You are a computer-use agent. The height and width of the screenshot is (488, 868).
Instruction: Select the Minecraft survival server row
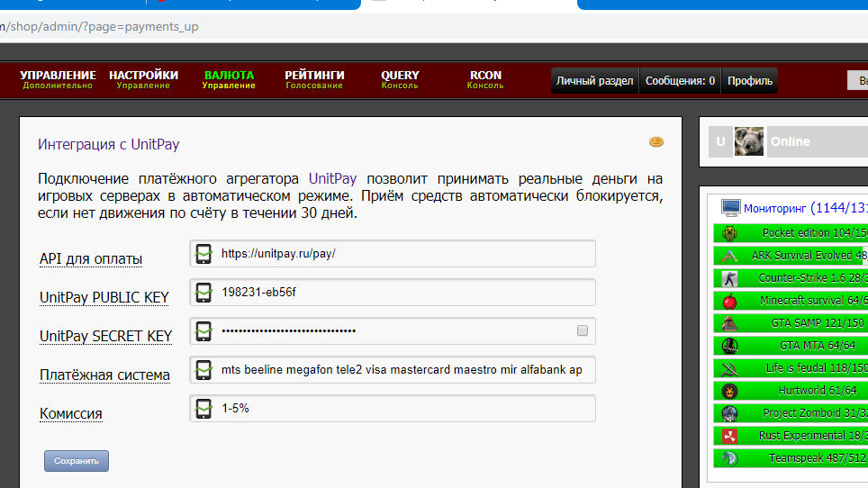(x=791, y=301)
